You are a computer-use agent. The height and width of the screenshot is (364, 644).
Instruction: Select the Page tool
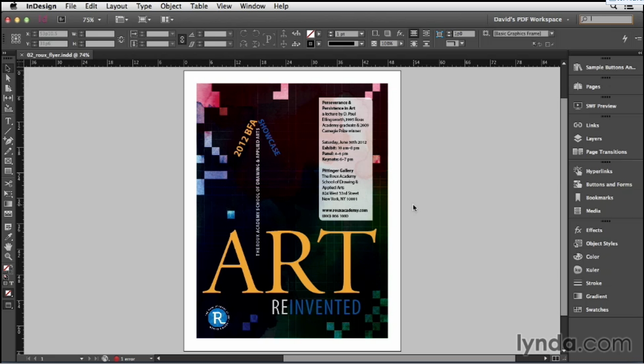[8, 88]
